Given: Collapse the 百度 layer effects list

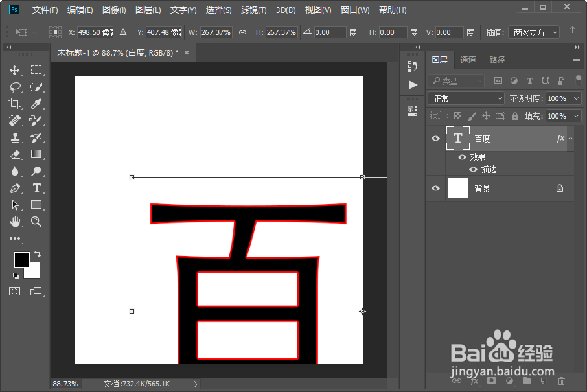Looking at the screenshot, I should coord(571,138).
